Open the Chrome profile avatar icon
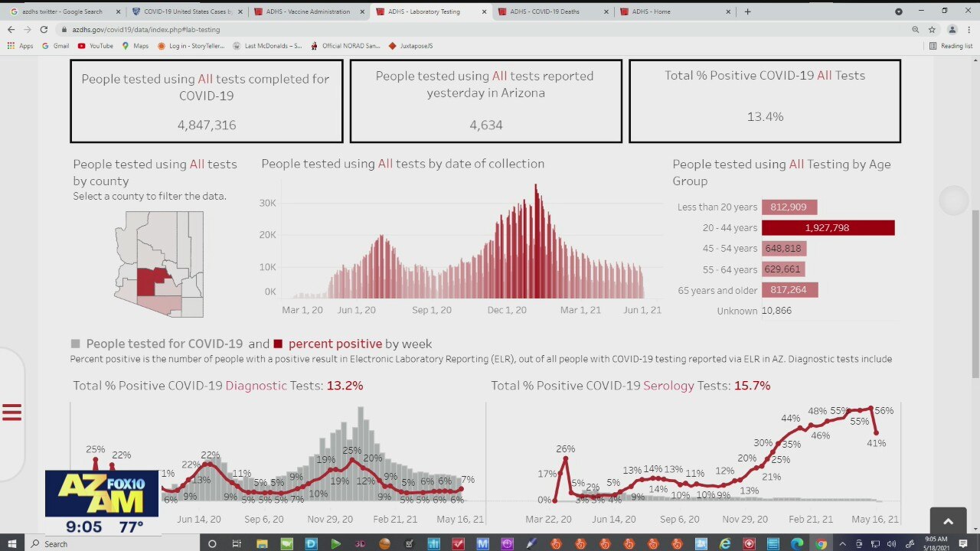This screenshot has width=980, height=551. point(952,29)
